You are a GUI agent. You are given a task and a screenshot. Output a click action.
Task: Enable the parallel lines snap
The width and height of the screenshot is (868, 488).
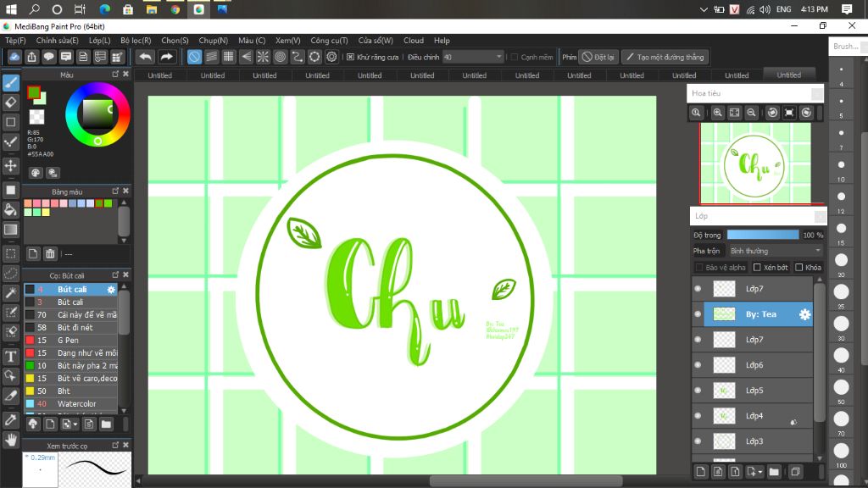click(211, 57)
